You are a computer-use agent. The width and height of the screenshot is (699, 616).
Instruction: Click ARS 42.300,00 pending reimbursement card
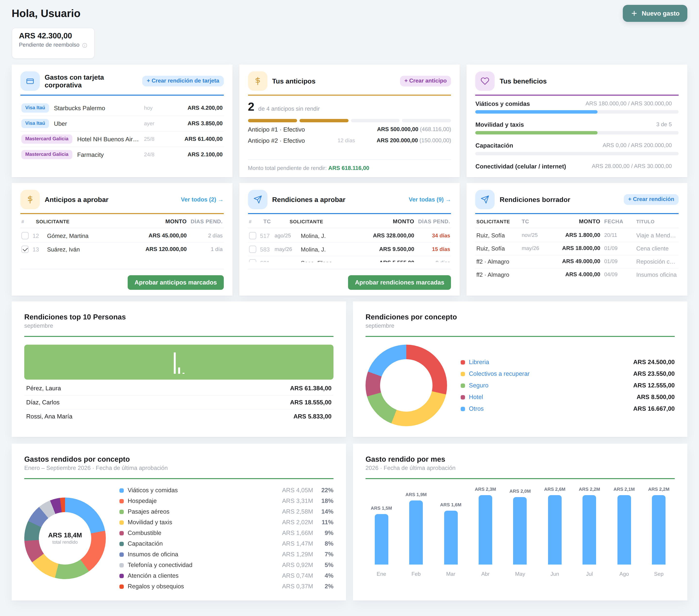53,43
